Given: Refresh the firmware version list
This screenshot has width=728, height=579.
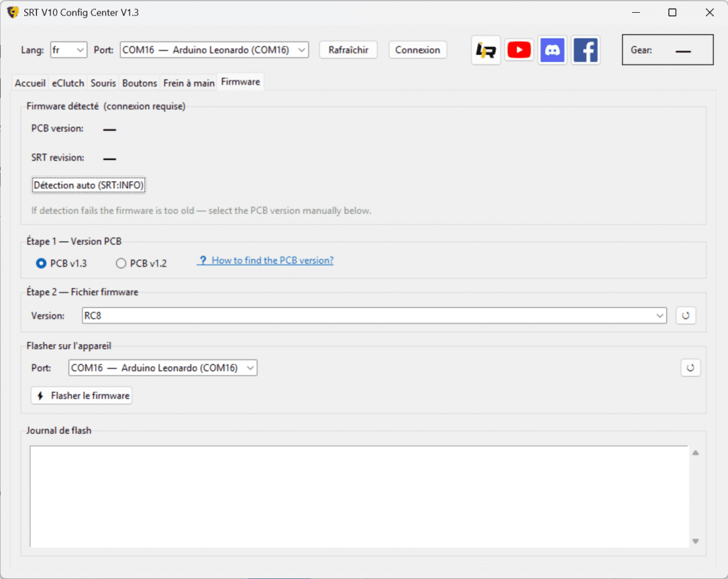Looking at the screenshot, I should 685,315.
